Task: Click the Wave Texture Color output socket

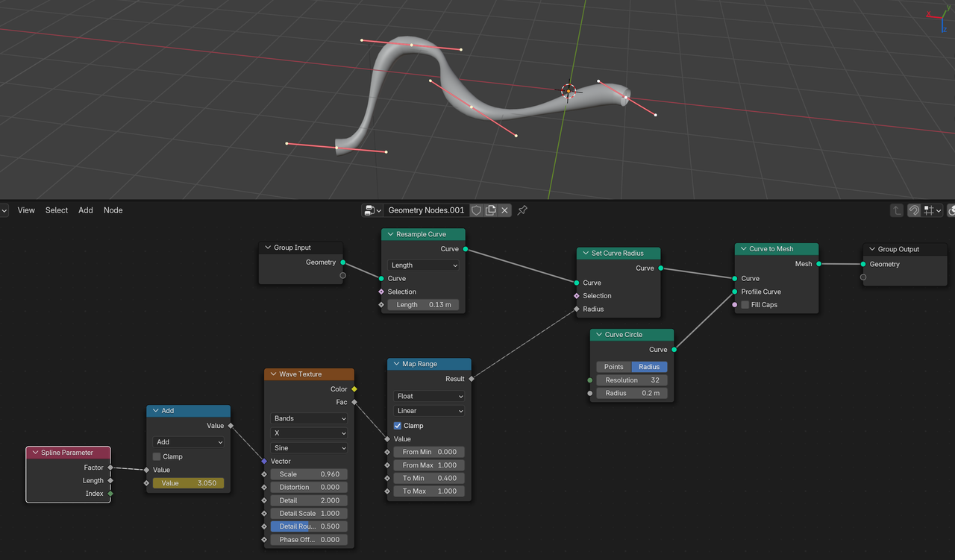Action: tap(354, 389)
